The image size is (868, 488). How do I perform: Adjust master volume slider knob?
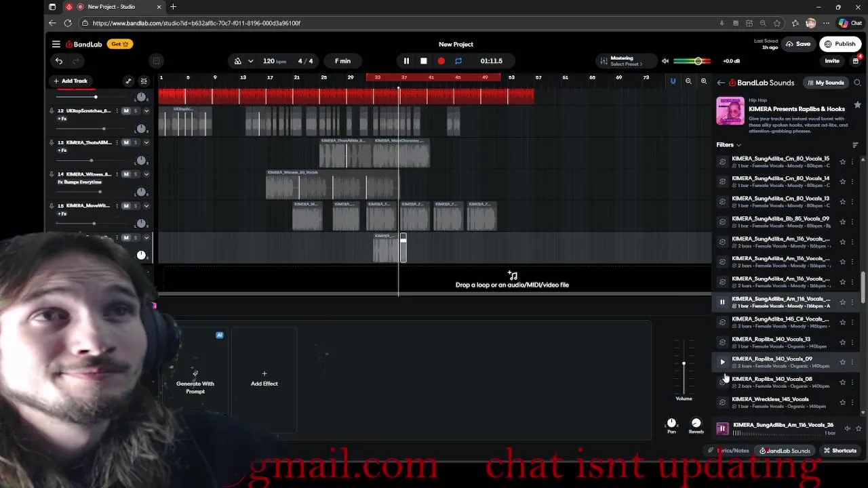coord(698,62)
